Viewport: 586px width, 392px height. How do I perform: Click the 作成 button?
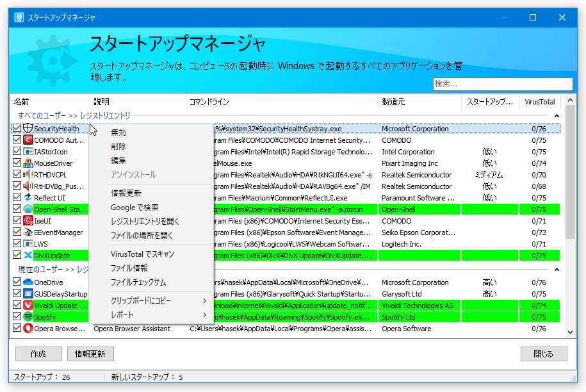coord(38,354)
